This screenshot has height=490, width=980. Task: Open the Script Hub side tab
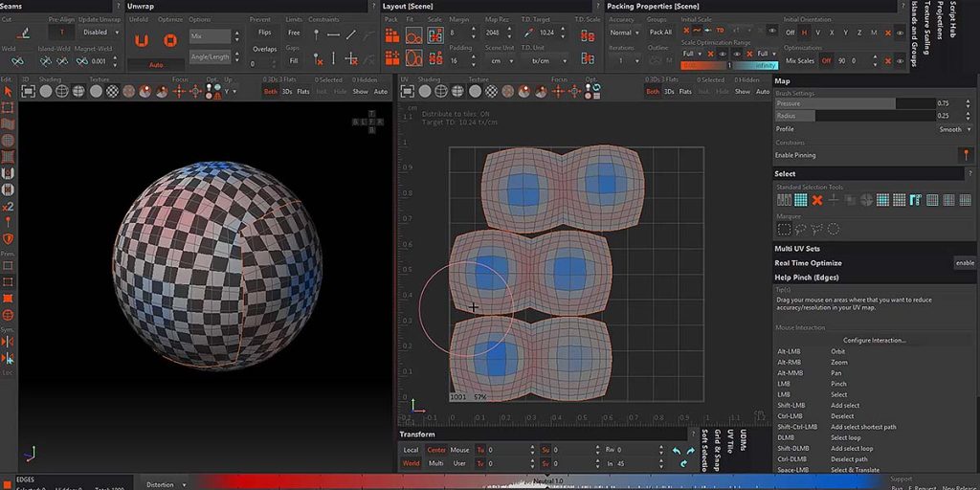tap(953, 19)
